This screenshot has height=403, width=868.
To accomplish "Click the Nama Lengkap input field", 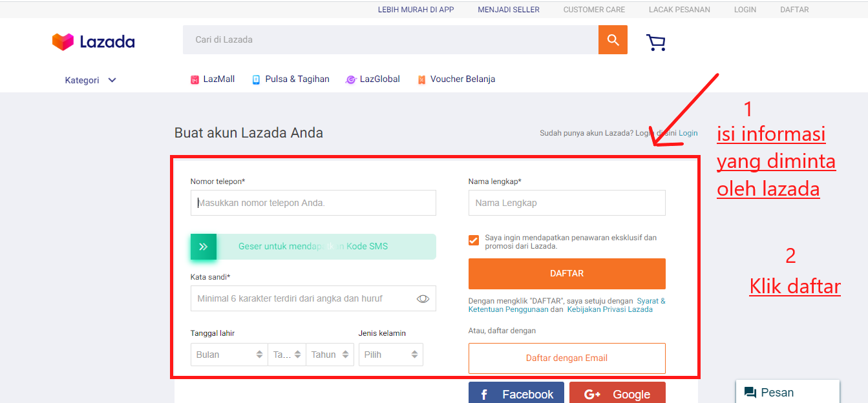I will pos(567,203).
